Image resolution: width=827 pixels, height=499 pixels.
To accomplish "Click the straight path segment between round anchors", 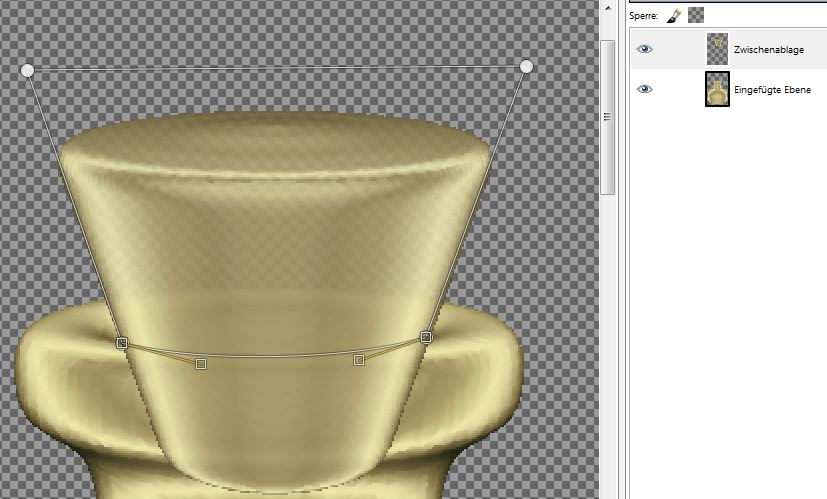I will click(277, 68).
